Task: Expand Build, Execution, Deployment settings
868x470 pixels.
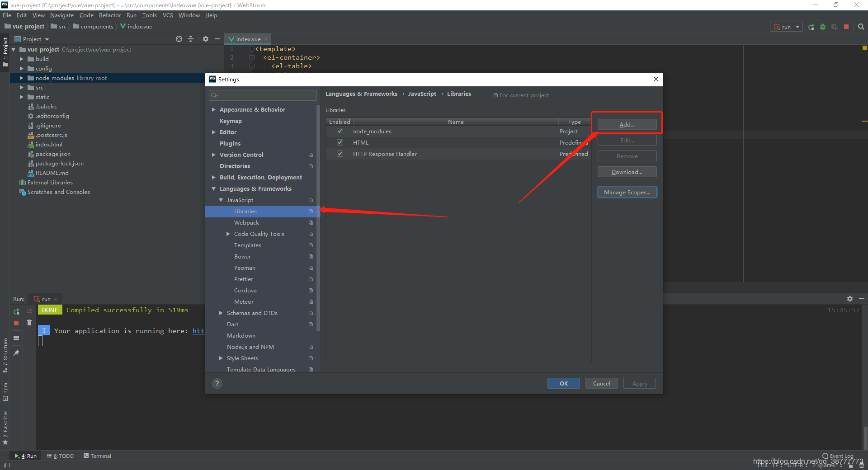Action: click(213, 178)
